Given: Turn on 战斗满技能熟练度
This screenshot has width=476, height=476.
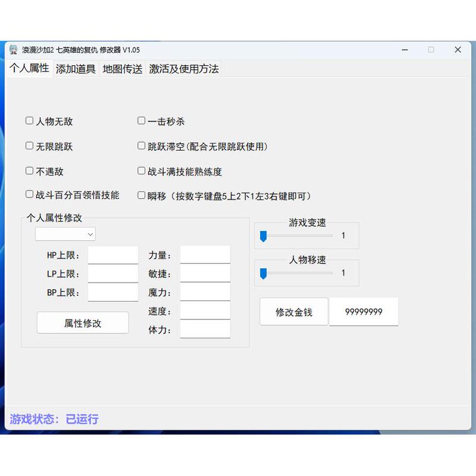Looking at the screenshot, I should click(x=142, y=171).
